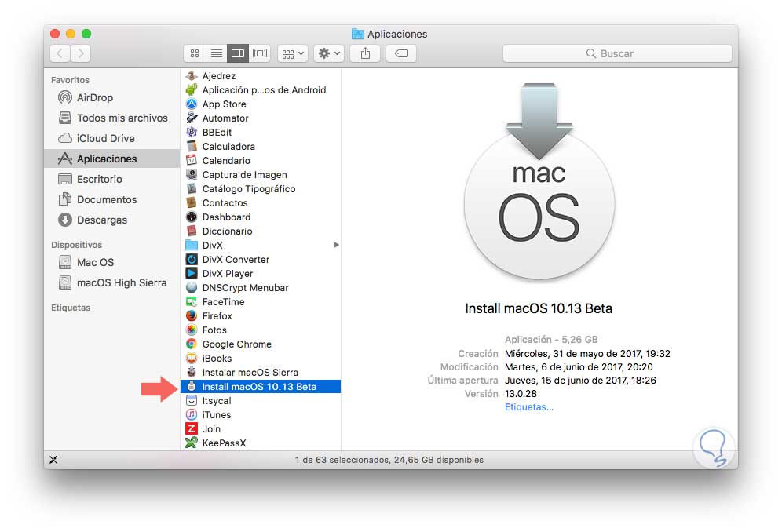
Task: Open Todos mis archivos in sidebar
Action: [x=111, y=118]
